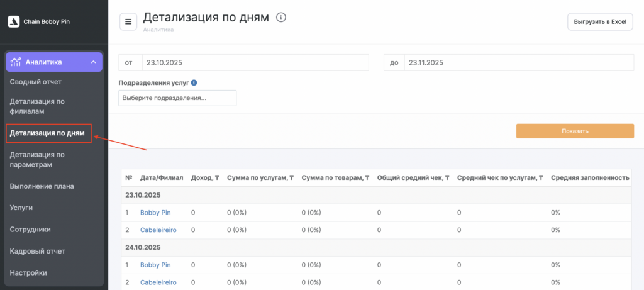Screen dimensions: 644x290
Task: Click the chart icon in Аналитика header
Action: [x=16, y=62]
